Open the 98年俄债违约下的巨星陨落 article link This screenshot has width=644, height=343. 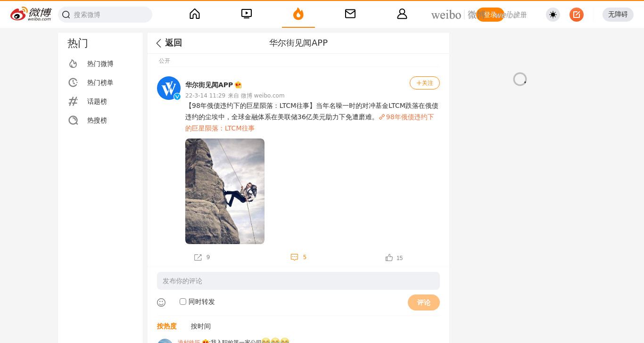[x=312, y=122]
